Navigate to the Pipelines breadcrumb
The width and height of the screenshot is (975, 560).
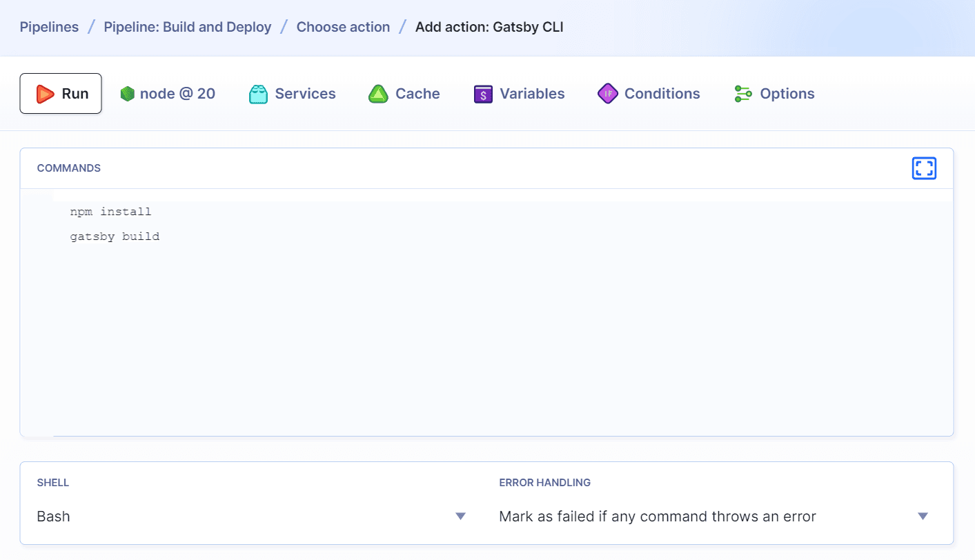tap(49, 26)
